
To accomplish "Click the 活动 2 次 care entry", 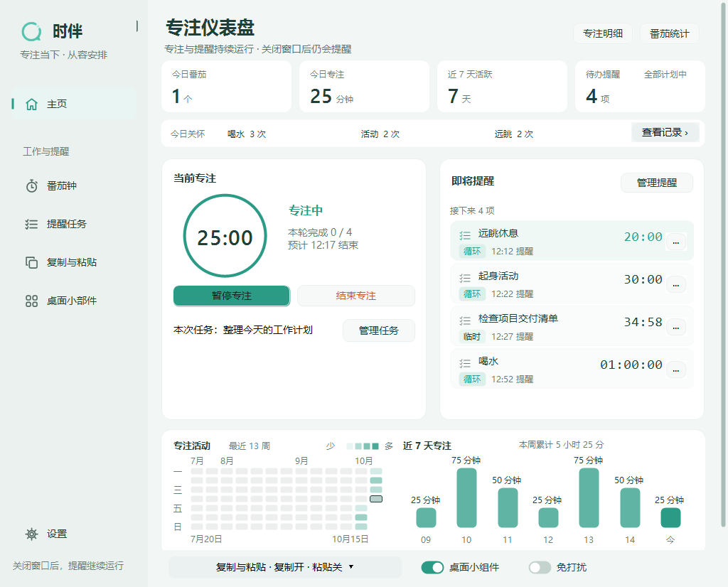I will pyautogui.click(x=380, y=134).
